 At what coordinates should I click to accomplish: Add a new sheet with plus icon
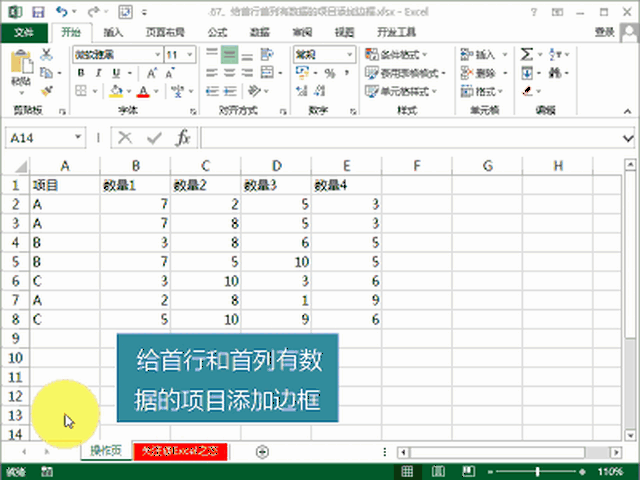click(x=262, y=451)
